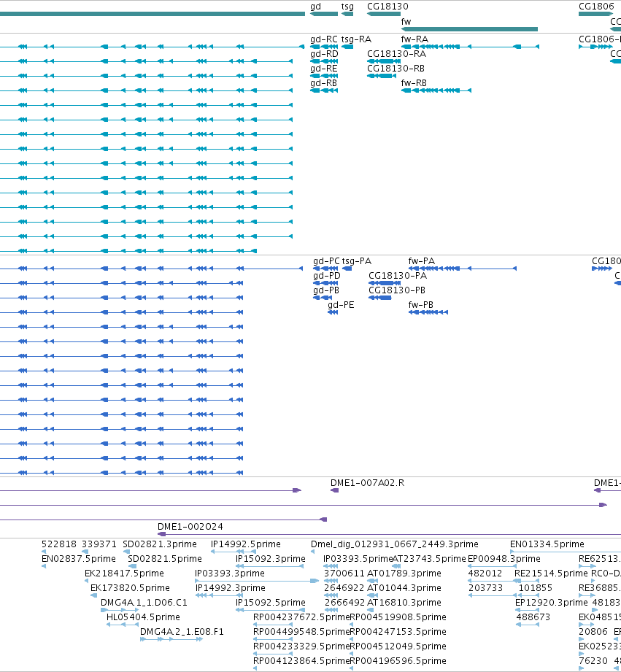This screenshot has height=672, width=621.
Task: Click the AT01044.3prime EST label
Action: pos(404,588)
